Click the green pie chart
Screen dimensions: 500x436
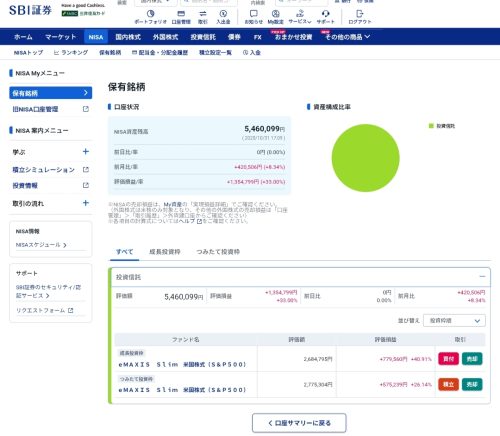366,158
